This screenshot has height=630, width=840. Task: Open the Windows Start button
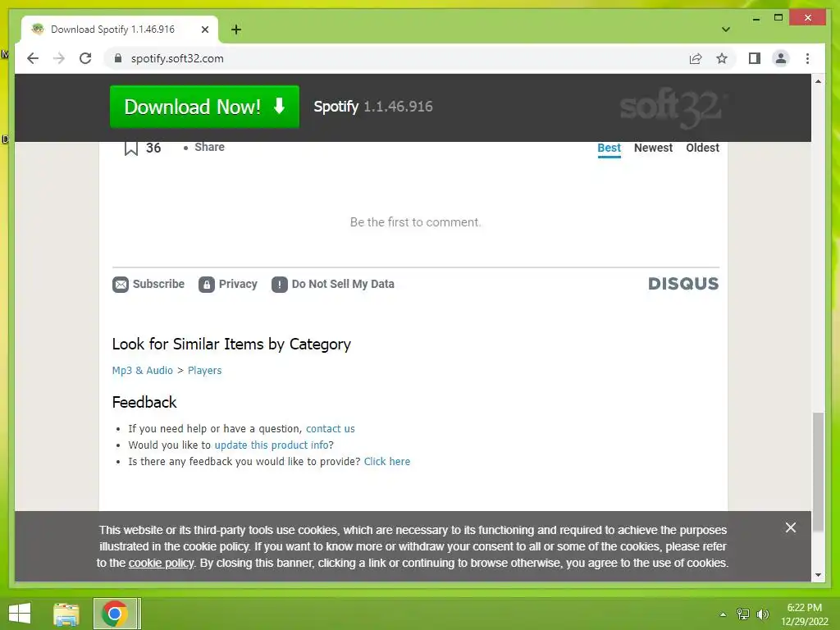pos(20,614)
